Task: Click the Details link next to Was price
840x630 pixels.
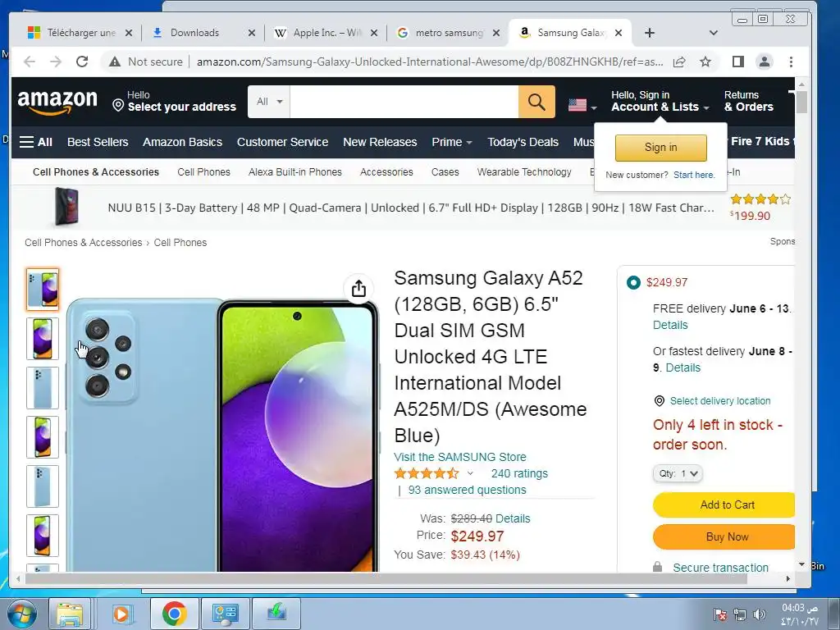Action: point(513,518)
